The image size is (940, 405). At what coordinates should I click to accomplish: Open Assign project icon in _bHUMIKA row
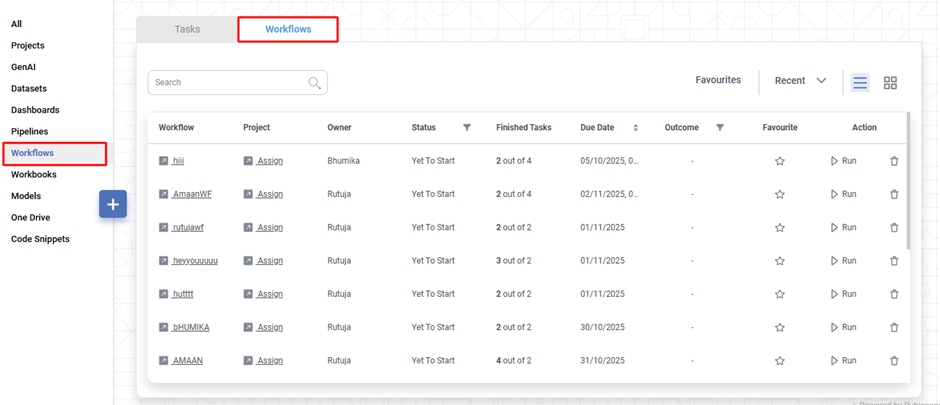[x=248, y=328]
